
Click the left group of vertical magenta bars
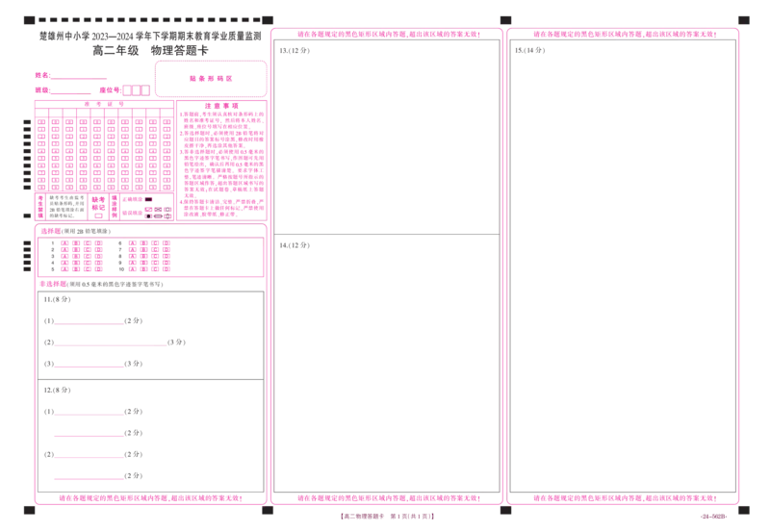pyautogui.click(x=82, y=257)
